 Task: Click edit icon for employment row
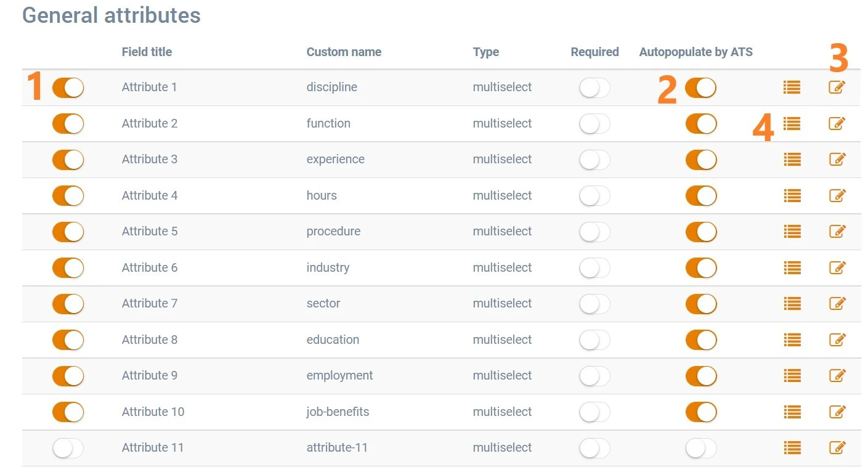point(837,376)
